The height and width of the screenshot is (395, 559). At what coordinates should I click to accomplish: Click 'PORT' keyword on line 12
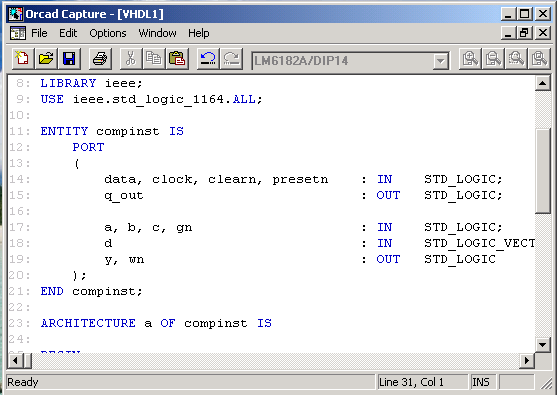tap(88, 147)
